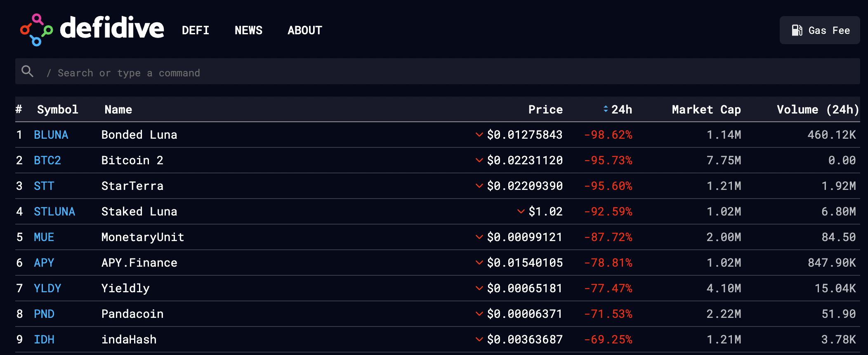This screenshot has width=868, height=355.
Task: Click the 2.22M market cap value
Action: point(724,314)
